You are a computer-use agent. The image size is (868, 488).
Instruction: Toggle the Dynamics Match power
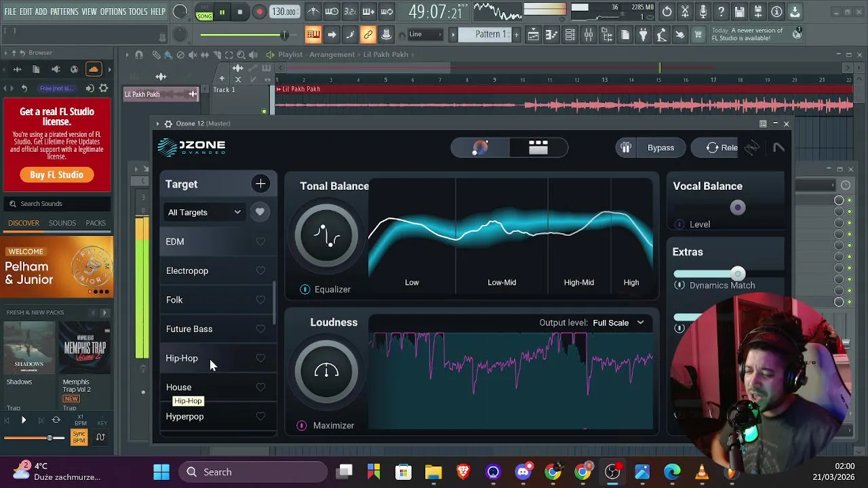(x=679, y=285)
